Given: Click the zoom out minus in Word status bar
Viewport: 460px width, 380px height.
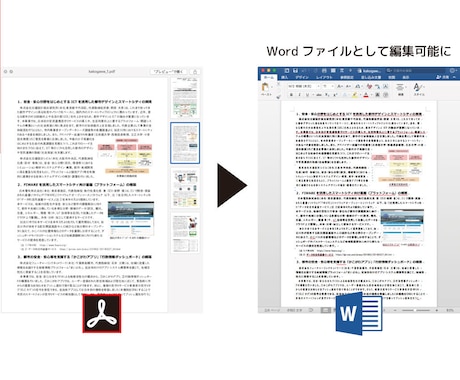Looking at the screenshot, I should [x=395, y=310].
